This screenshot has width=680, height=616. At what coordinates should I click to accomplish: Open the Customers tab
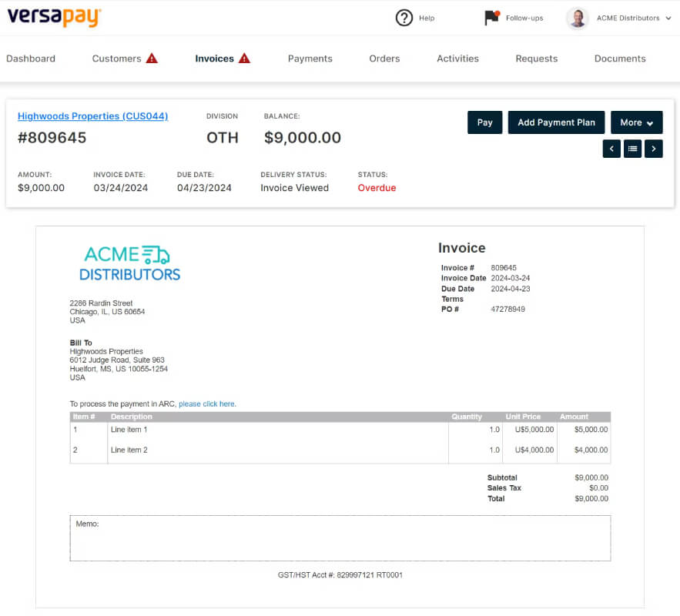point(116,59)
